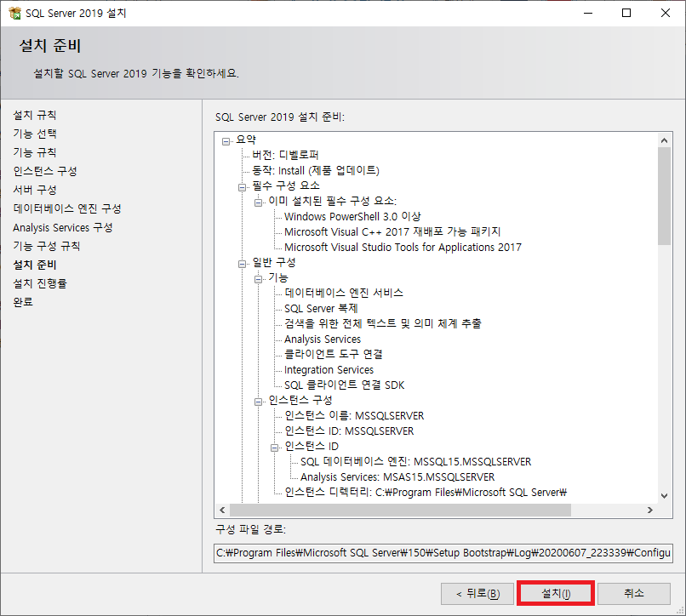Select Visual Studio Tools for Applications 2017
686x616 pixels.
(x=403, y=247)
